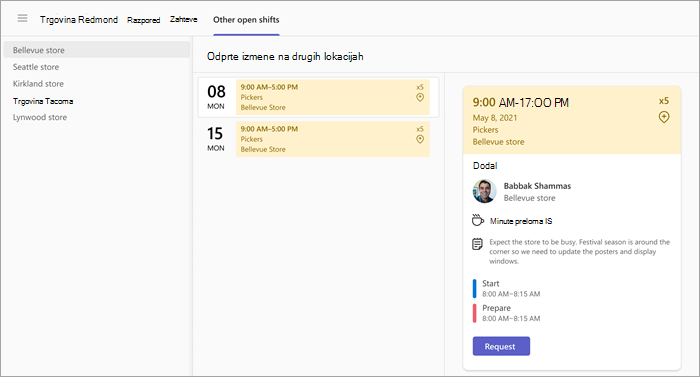Open the May 08 Pickers shift card

[x=333, y=97]
